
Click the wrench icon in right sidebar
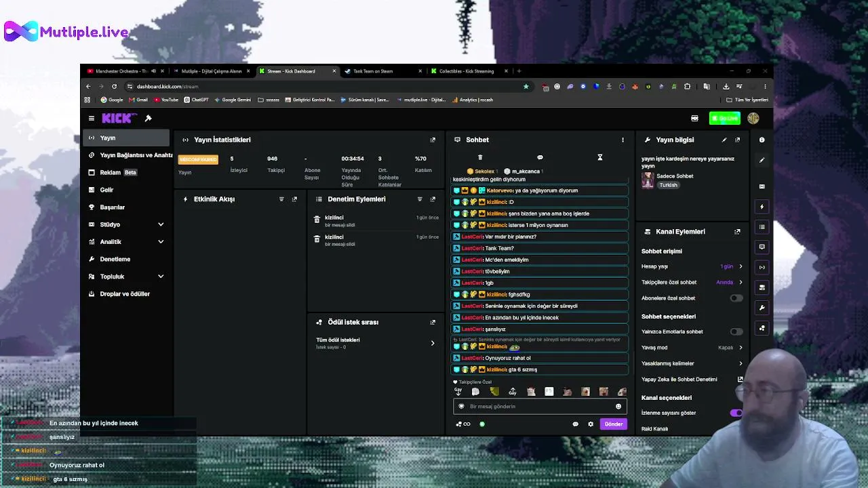(762, 308)
